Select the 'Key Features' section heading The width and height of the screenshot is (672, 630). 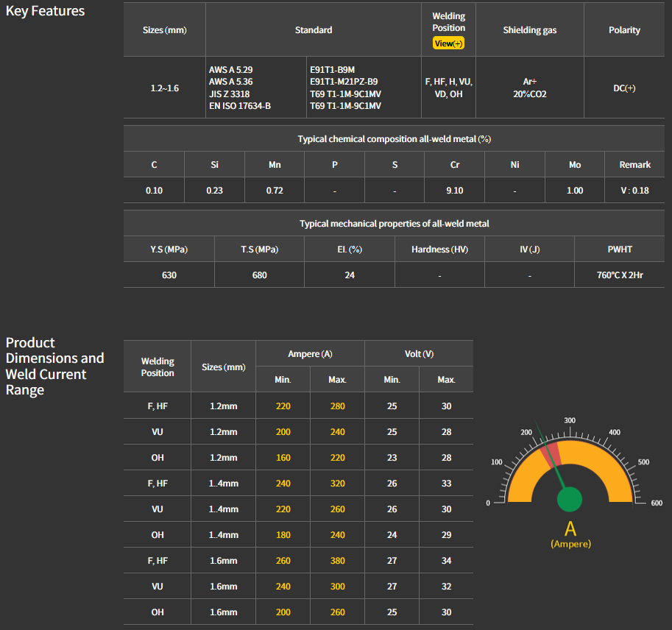pyautogui.click(x=45, y=11)
